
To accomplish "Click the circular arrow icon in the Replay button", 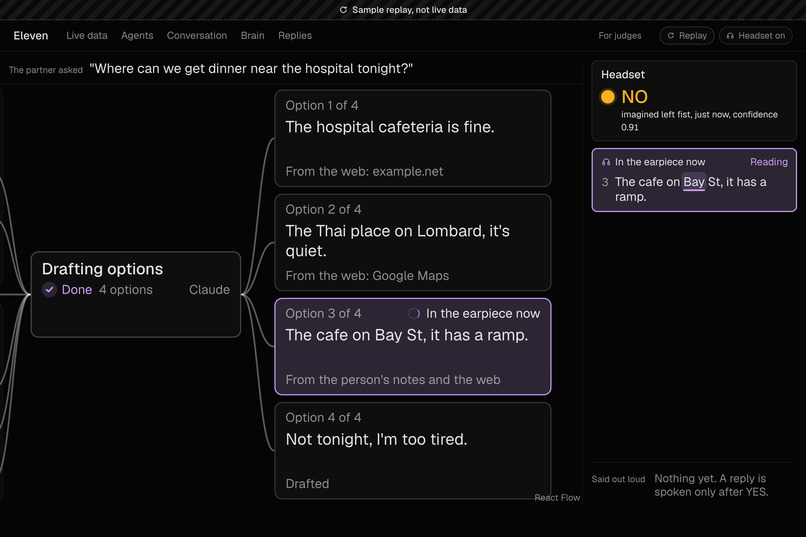I will [x=671, y=35].
